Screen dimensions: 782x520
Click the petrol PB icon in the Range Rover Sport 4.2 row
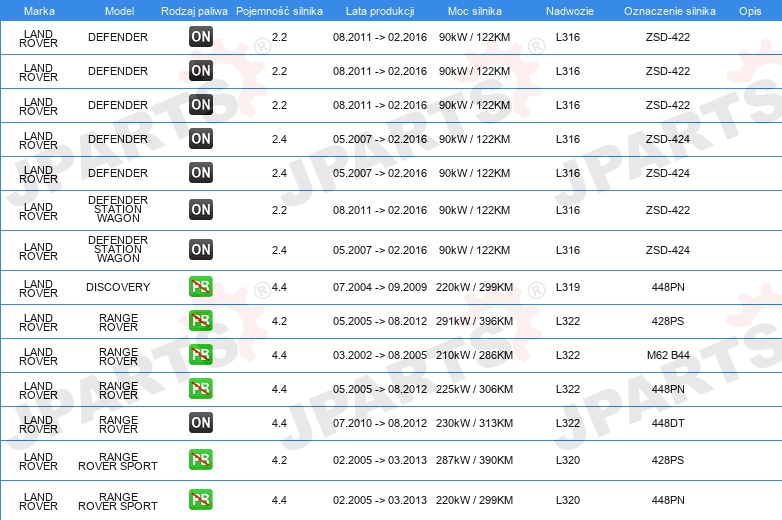(201, 460)
